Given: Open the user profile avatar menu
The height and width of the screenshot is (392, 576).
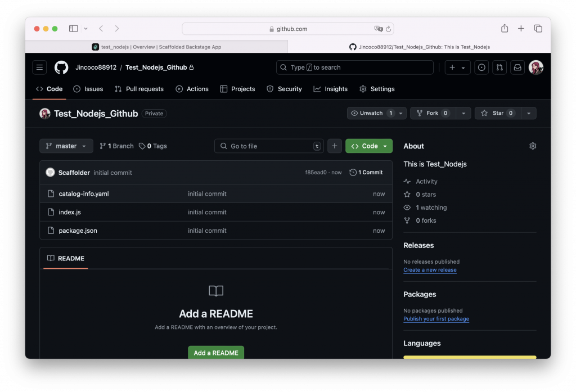Looking at the screenshot, I should pyautogui.click(x=535, y=67).
